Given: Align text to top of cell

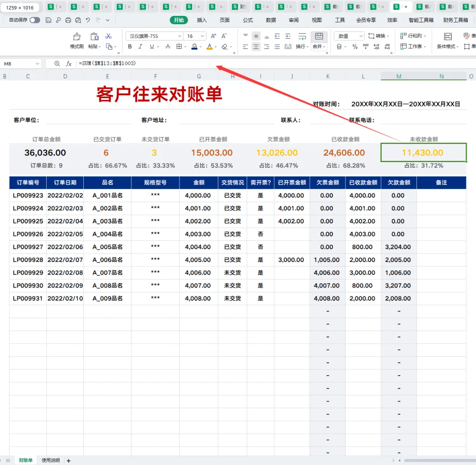Looking at the screenshot, I should [x=245, y=36].
